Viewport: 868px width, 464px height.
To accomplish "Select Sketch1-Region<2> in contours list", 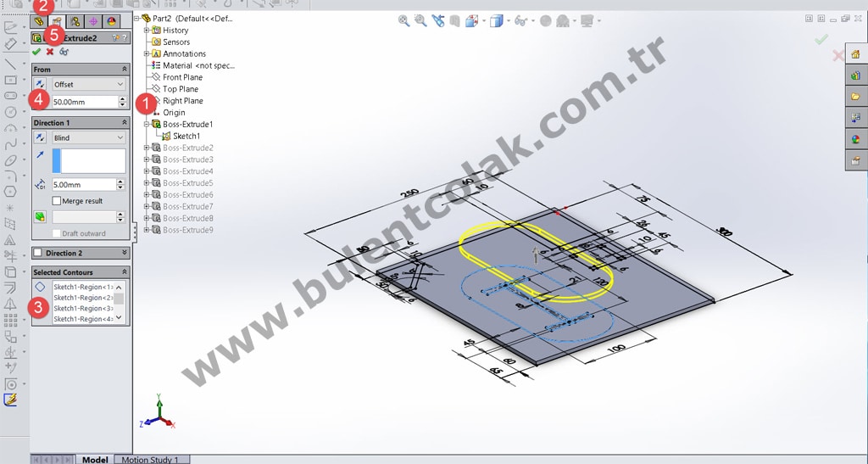I will coord(83,298).
